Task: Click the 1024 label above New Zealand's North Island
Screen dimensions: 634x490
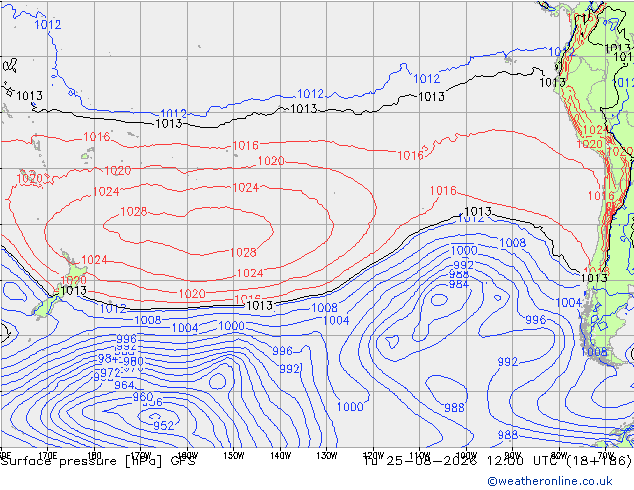Action: [94, 260]
